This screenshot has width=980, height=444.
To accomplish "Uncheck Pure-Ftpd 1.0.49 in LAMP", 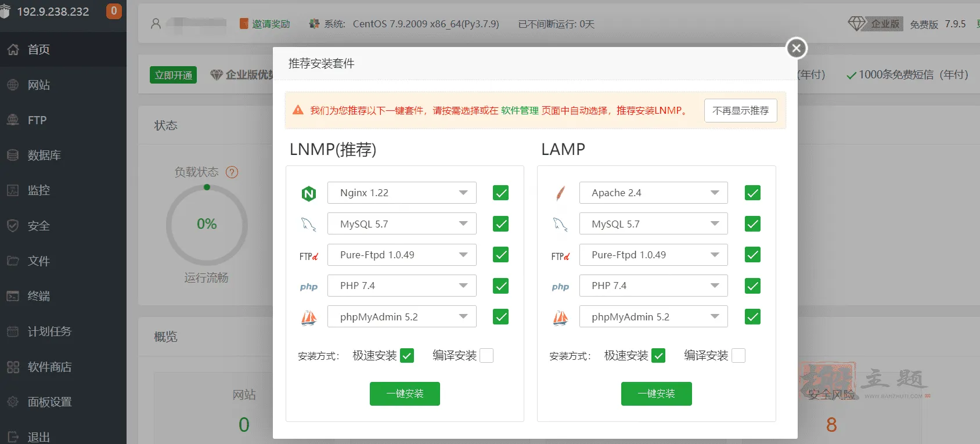I will click(x=752, y=254).
